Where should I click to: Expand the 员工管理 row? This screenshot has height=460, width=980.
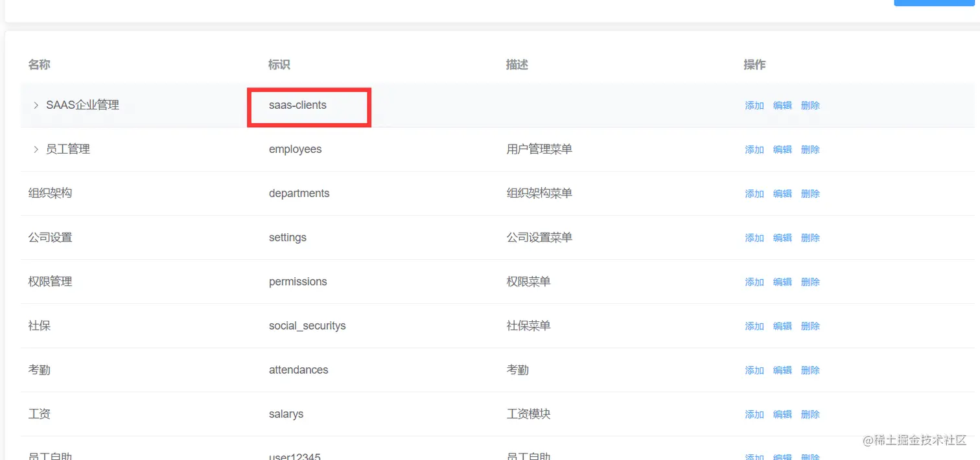(36, 149)
